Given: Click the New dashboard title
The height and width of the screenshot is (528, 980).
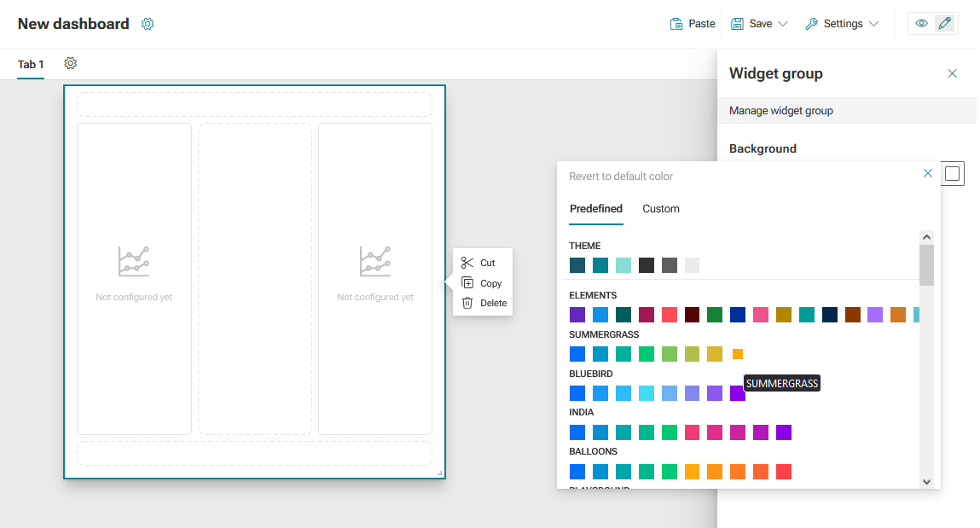Looking at the screenshot, I should tap(73, 24).
